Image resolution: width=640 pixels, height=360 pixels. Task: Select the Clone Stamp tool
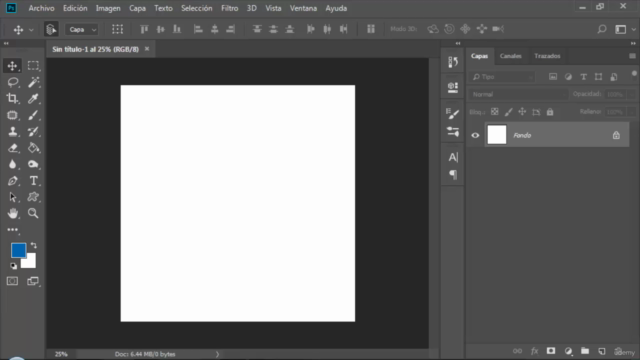pos(12,131)
